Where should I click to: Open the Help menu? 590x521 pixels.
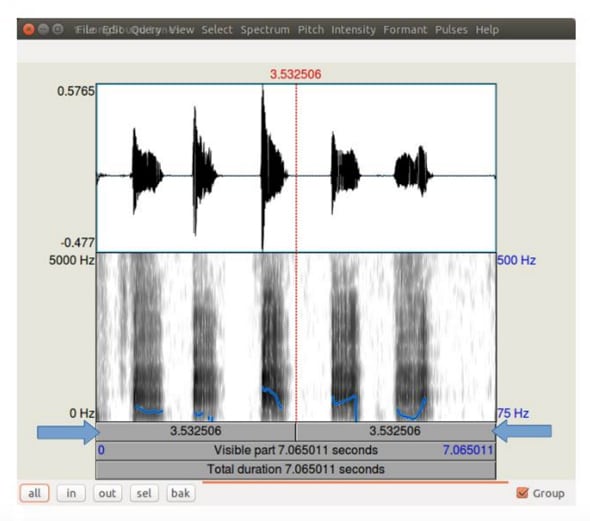click(487, 30)
